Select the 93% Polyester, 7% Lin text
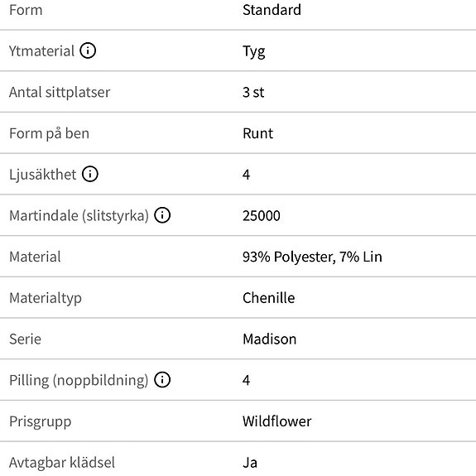The height and width of the screenshot is (476, 476). tap(312, 257)
